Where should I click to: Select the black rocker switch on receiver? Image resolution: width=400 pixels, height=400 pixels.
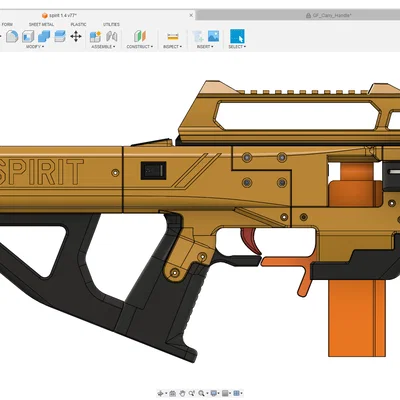point(153,171)
